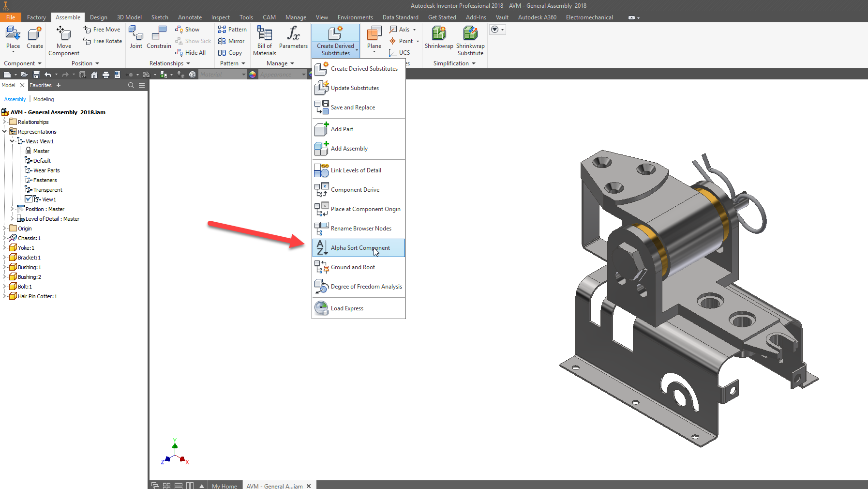Select Add Assembly in the dropdown menu
868x489 pixels.
point(349,149)
